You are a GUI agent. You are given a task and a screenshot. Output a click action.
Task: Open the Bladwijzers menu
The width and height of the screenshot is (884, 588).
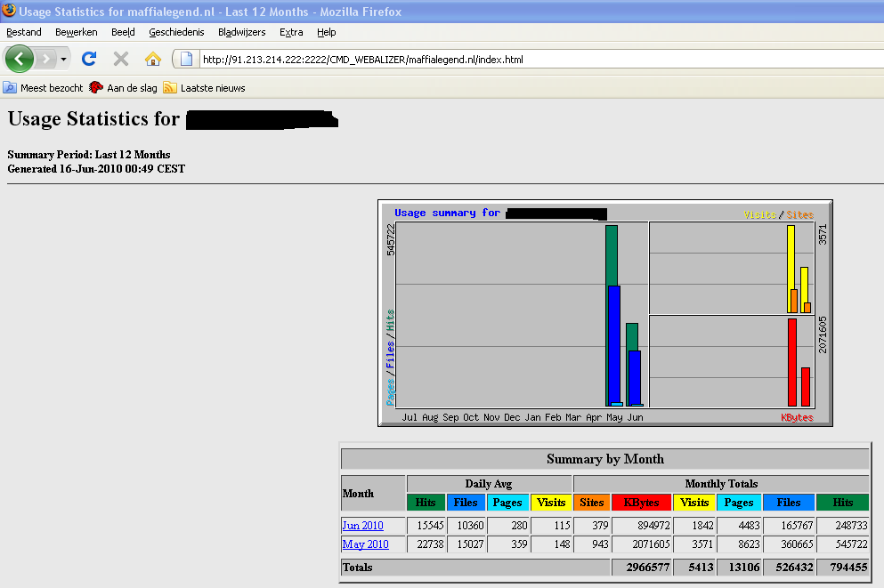tap(242, 32)
